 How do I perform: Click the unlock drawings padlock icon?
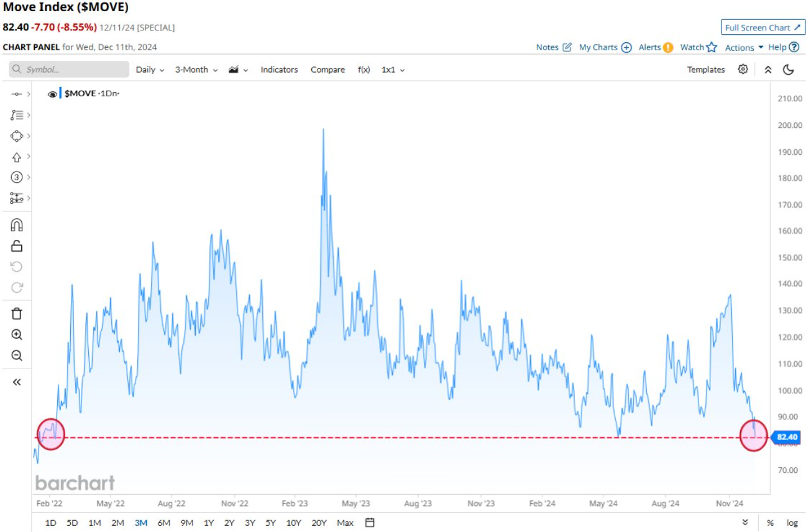tap(17, 246)
